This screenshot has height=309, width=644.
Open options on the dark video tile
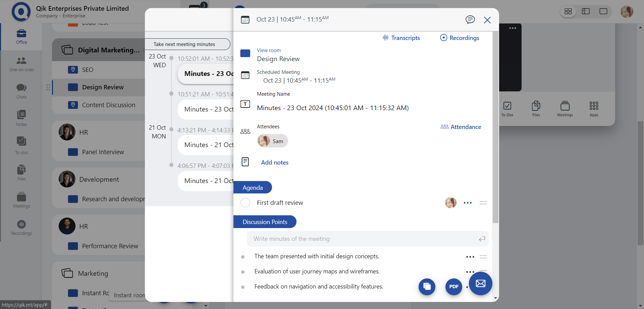513,28
